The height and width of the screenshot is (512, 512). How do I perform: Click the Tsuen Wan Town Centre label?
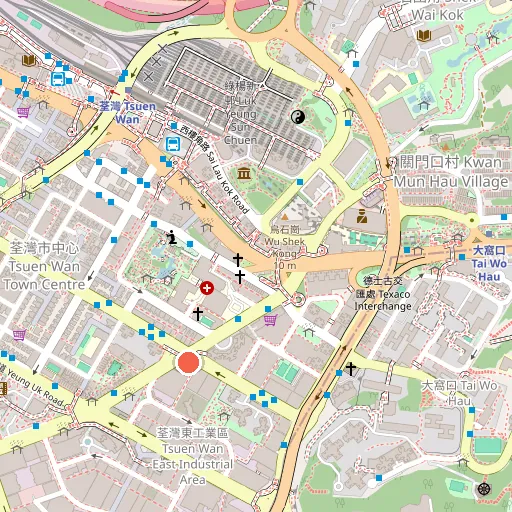(44, 266)
